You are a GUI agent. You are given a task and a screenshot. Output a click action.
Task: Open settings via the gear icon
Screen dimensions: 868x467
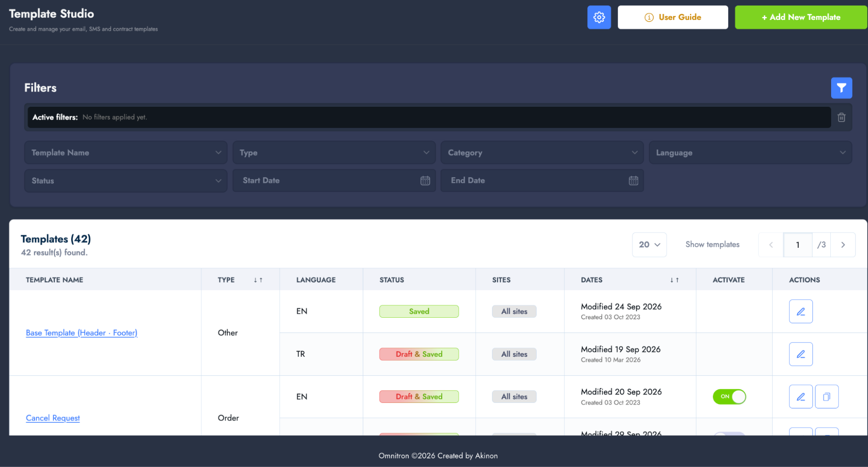(599, 17)
